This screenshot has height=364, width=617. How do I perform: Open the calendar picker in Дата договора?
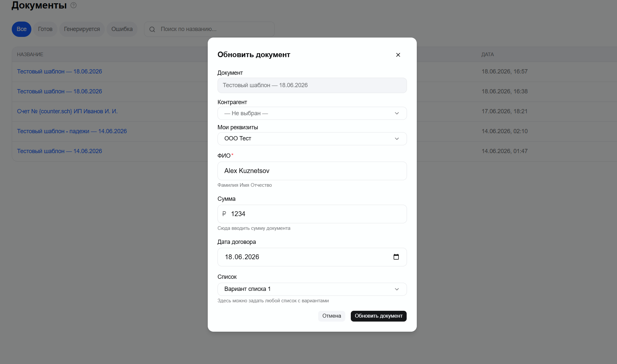click(x=396, y=257)
